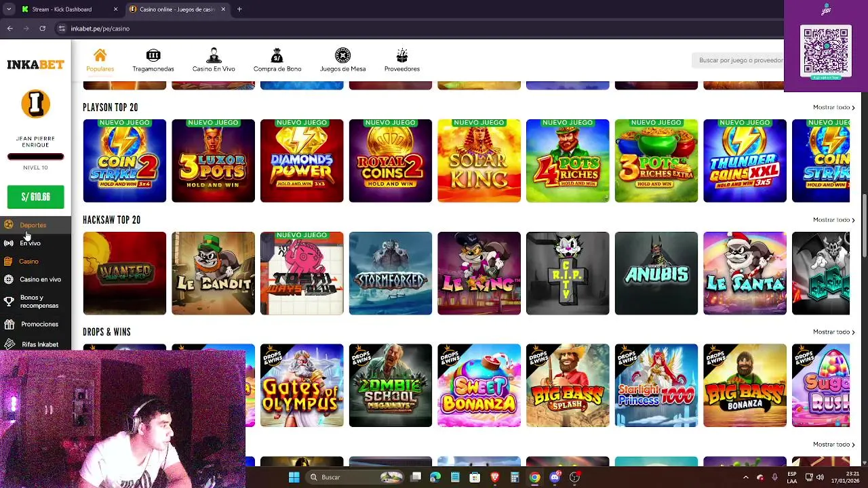Image resolution: width=868 pixels, height=488 pixels.
Task: Launch the Stormforged game
Action: click(390, 273)
